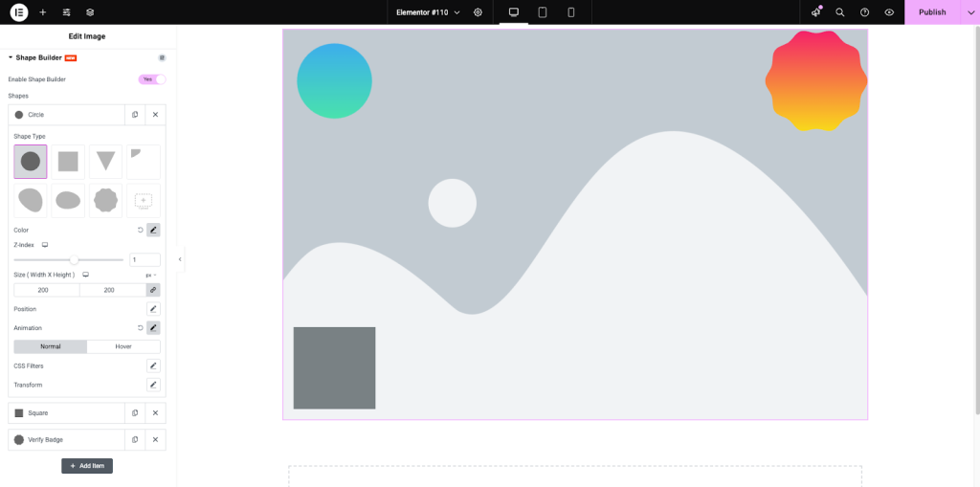Edit the Animation setting
The width and height of the screenshot is (980, 487).
point(153,327)
